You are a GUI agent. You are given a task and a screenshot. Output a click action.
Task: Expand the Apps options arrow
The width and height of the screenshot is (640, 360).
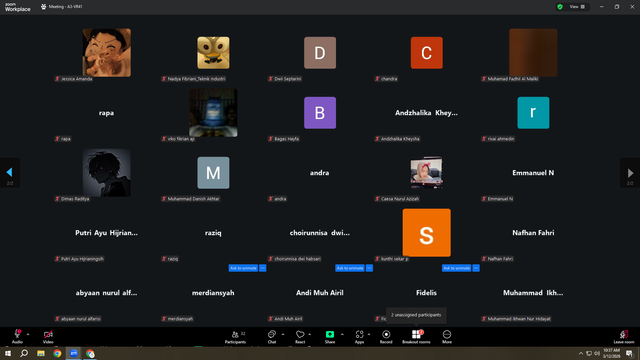[x=369, y=334]
